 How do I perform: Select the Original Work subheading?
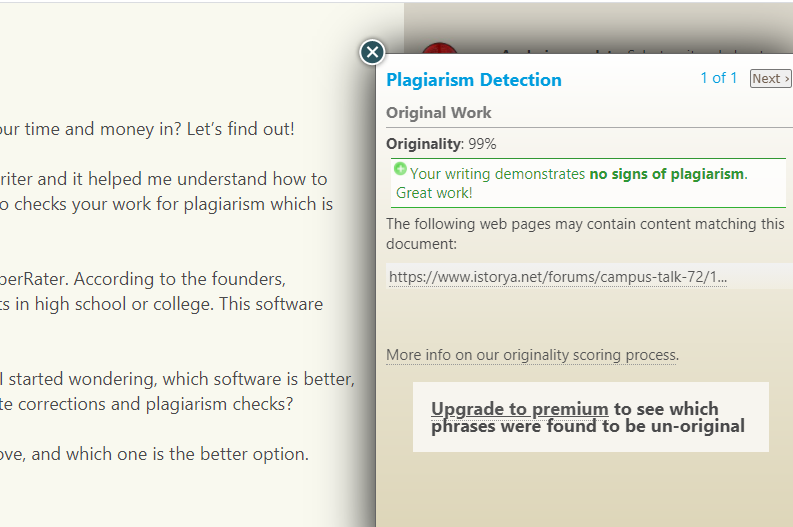click(x=438, y=112)
